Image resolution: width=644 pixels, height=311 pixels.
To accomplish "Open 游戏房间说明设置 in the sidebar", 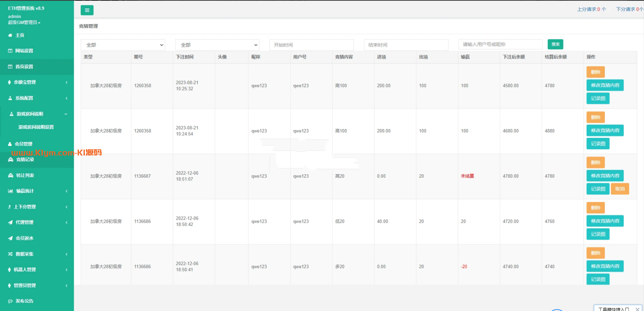I will [x=36, y=127].
